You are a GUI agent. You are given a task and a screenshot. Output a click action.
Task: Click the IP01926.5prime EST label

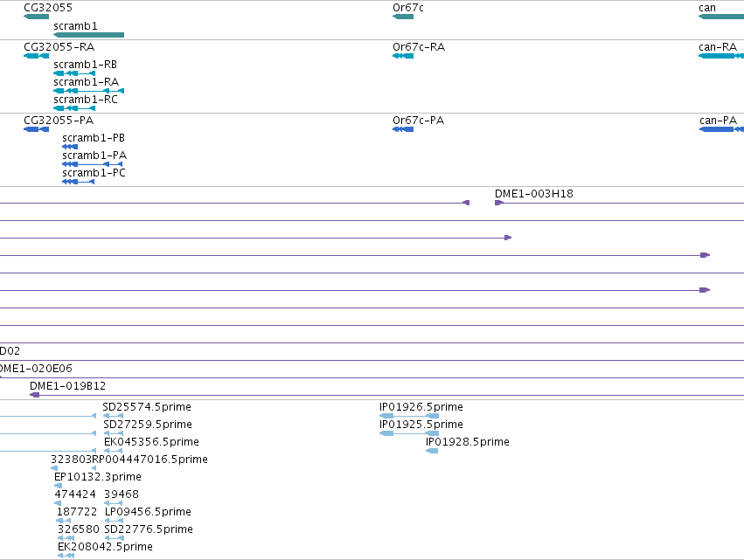point(421,407)
